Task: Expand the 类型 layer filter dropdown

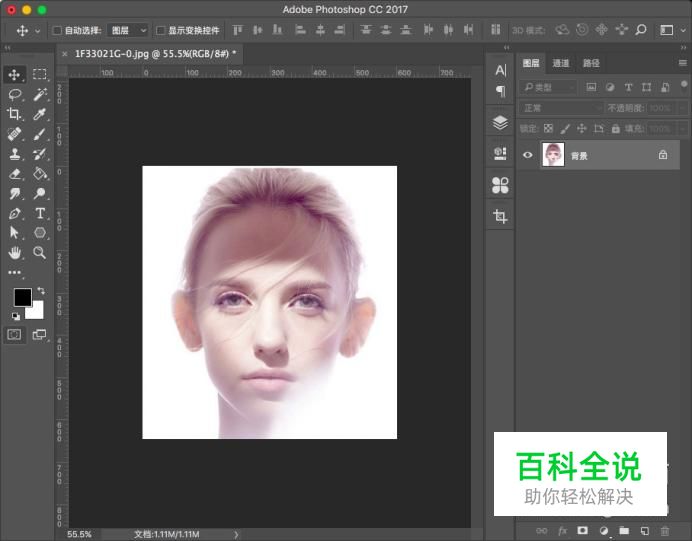Action: 549,87
